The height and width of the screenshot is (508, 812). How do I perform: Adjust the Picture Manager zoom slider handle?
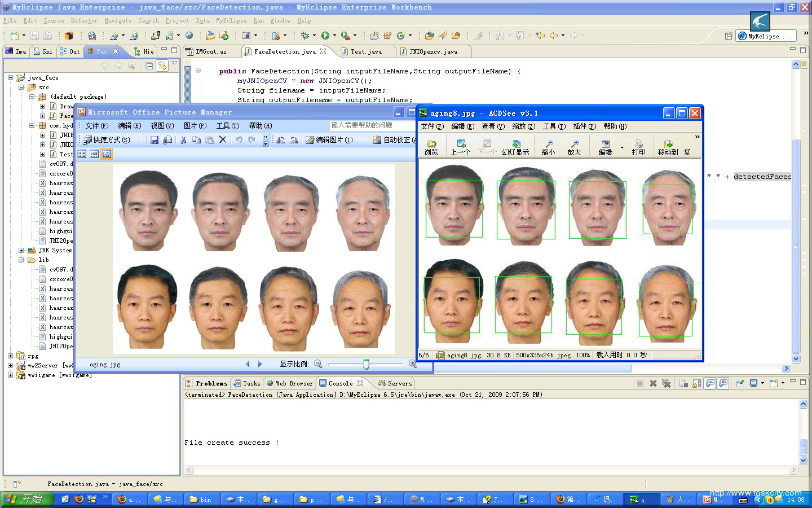(x=366, y=365)
